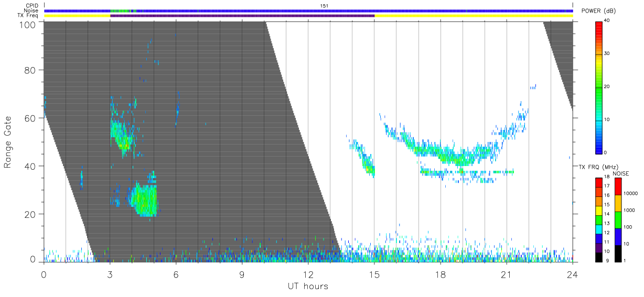Click the "POWER (dB)" legend title
This screenshot has height=297, width=644.
598,11
